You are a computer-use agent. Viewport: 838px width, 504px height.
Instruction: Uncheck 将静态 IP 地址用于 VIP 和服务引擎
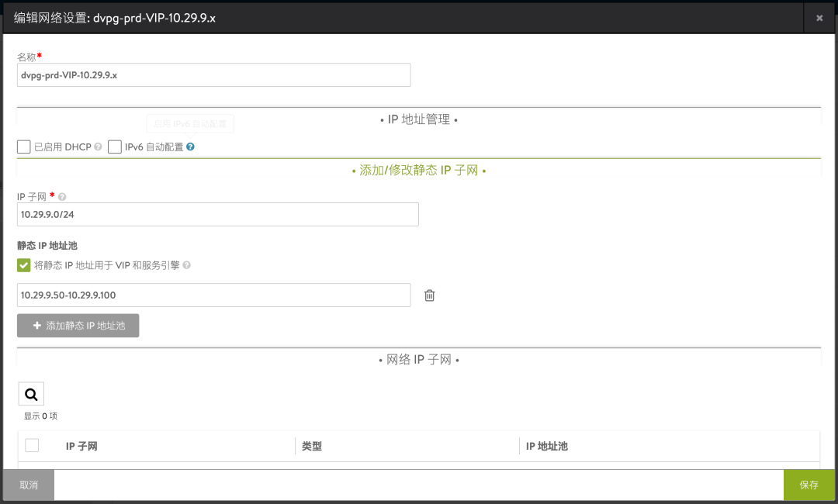click(x=24, y=265)
